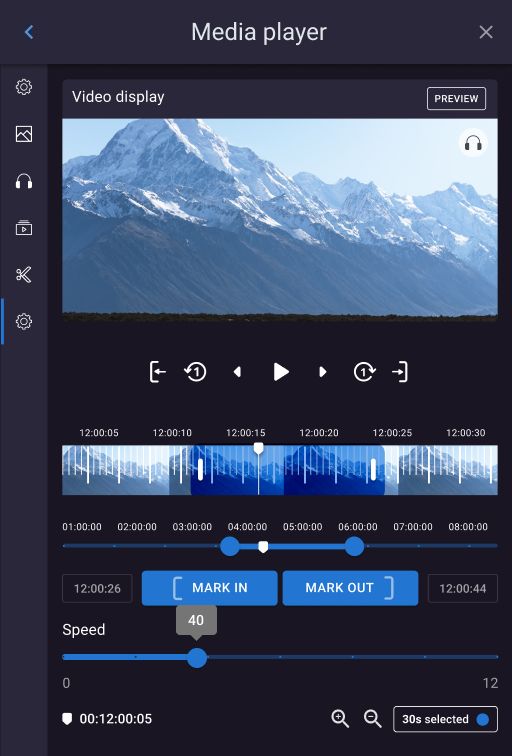The width and height of the screenshot is (512, 756).
Task: Click the MARK OUT button
Action: (350, 588)
